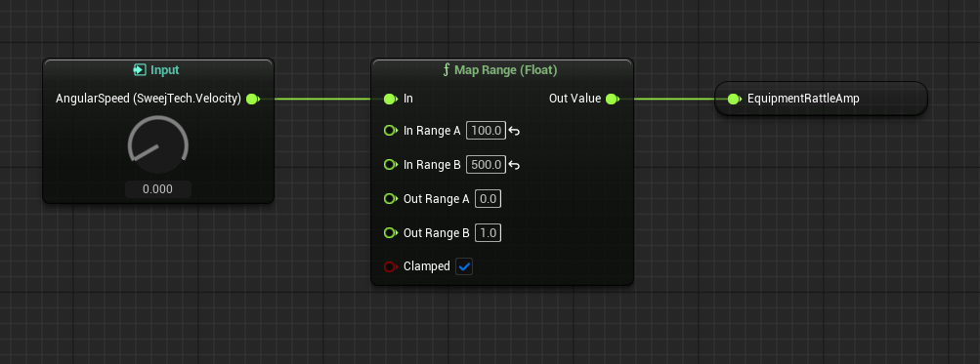Click the In Range A value field 100.0

pos(487,131)
